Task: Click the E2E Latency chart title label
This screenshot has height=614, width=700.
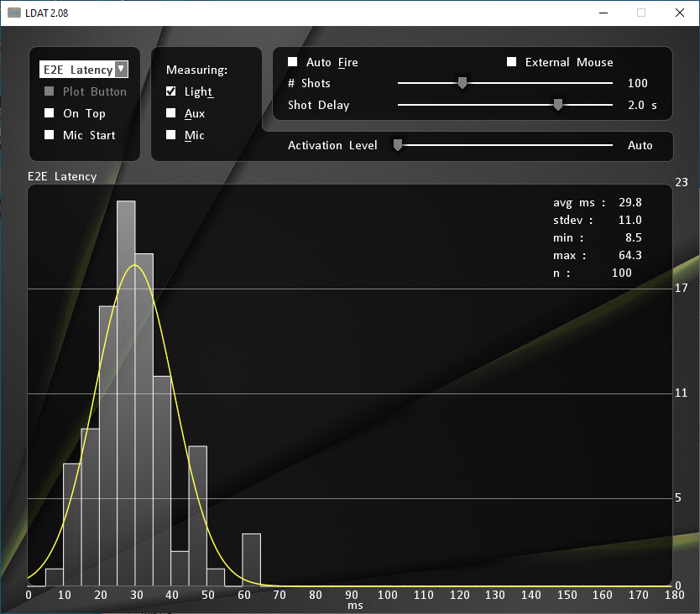Action: coord(62,176)
